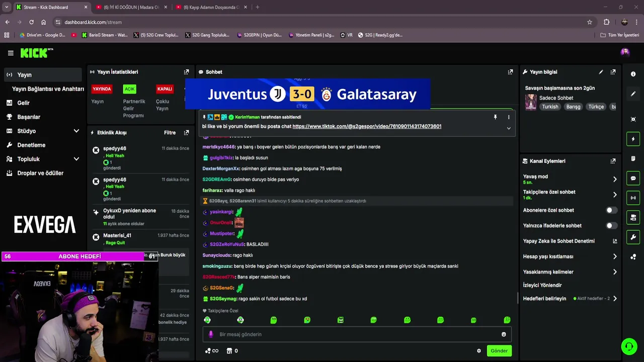Collapse the pinned message with chevron
The width and height of the screenshot is (644, 362).
coord(509,128)
